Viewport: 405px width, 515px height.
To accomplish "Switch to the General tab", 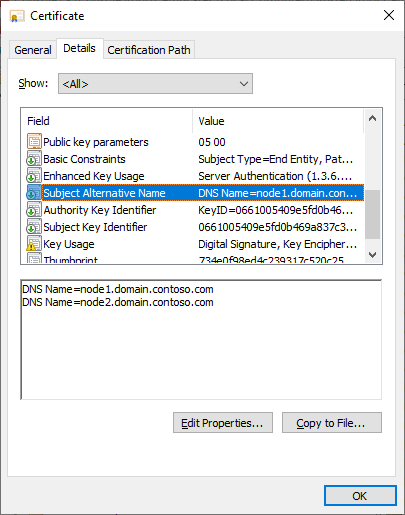I will click(33, 50).
